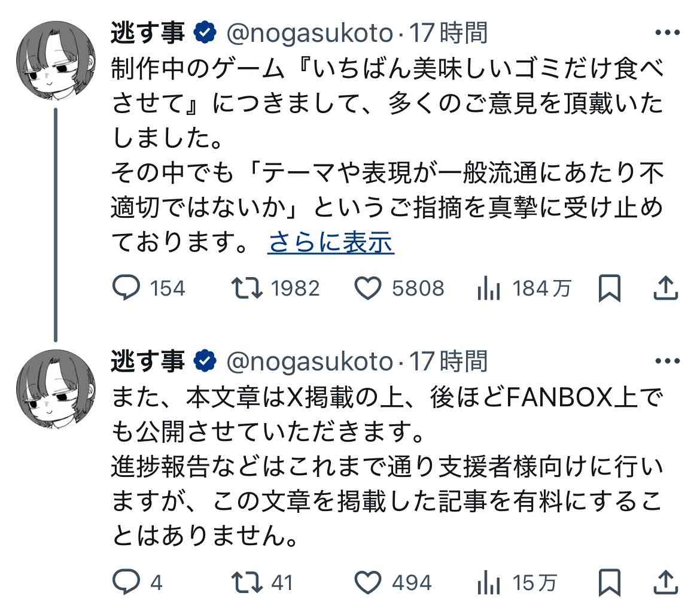Repost the first post with 1982 reposts
Screen dimensions: 700x608
pyautogui.click(x=248, y=289)
